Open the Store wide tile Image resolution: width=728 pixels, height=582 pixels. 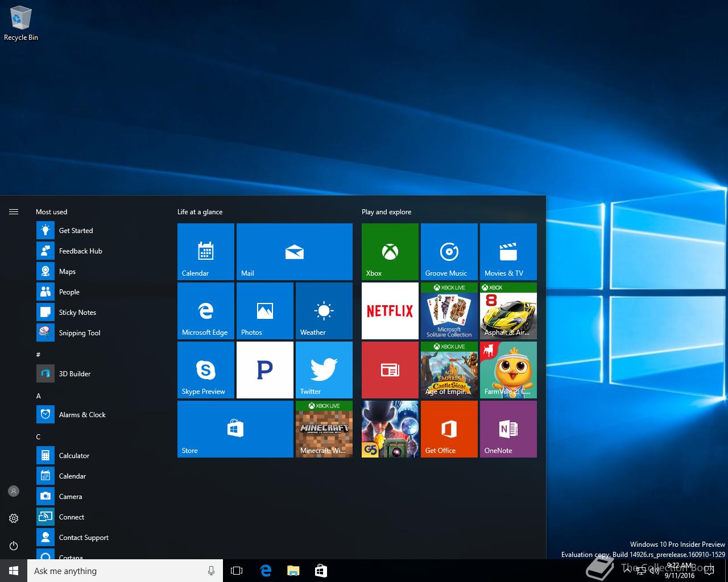click(x=235, y=429)
